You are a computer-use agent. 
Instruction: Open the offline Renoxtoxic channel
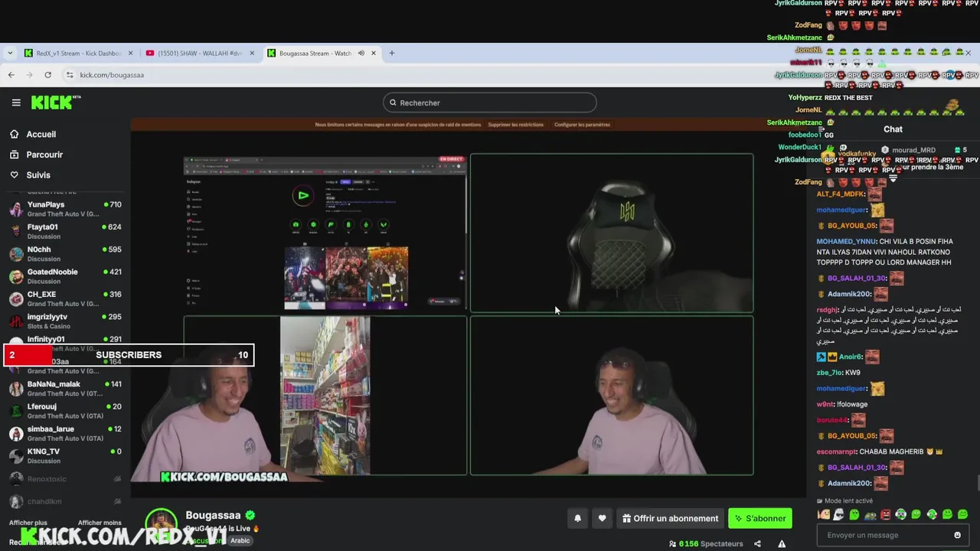point(64,479)
